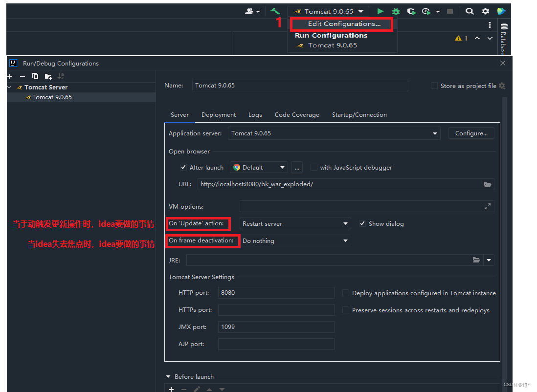Click the Stop square icon
This screenshot has width=537, height=392.
[450, 11]
